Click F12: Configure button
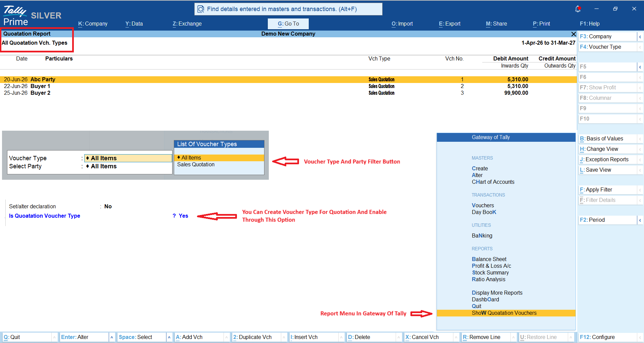Image resolution: width=644 pixels, height=343 pixels. [x=608, y=337]
